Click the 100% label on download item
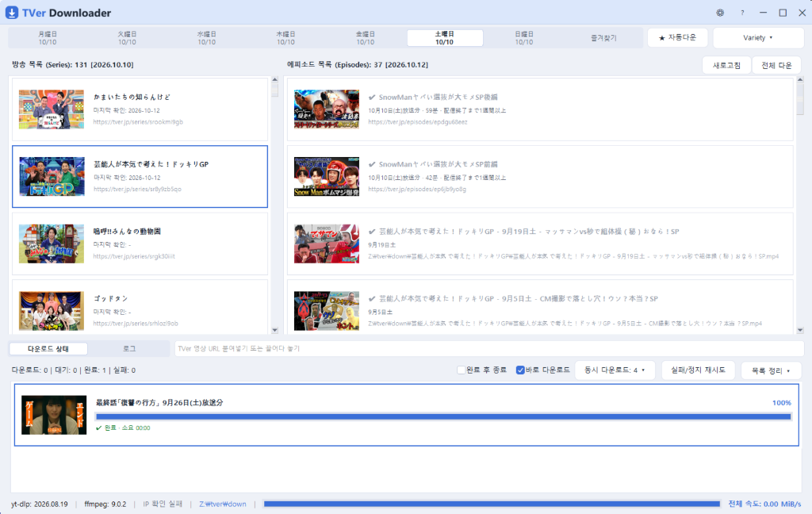 tap(781, 403)
